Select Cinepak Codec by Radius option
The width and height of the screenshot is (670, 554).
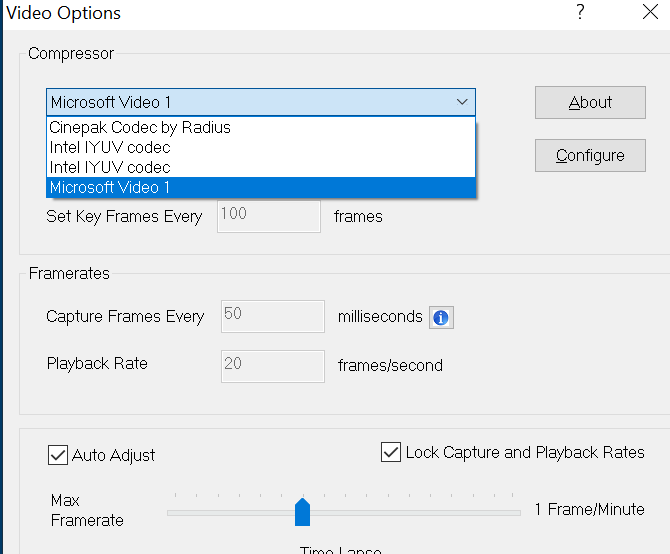point(261,127)
